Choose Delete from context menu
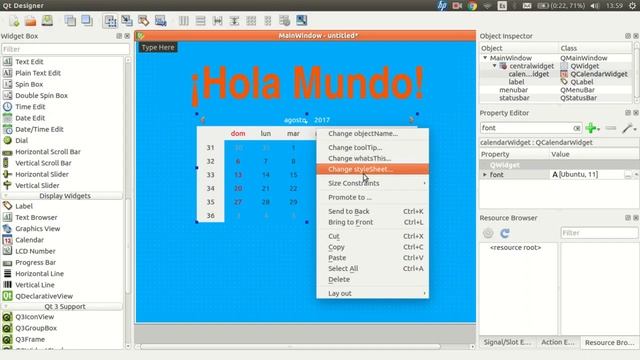640x360 pixels. point(372,280)
